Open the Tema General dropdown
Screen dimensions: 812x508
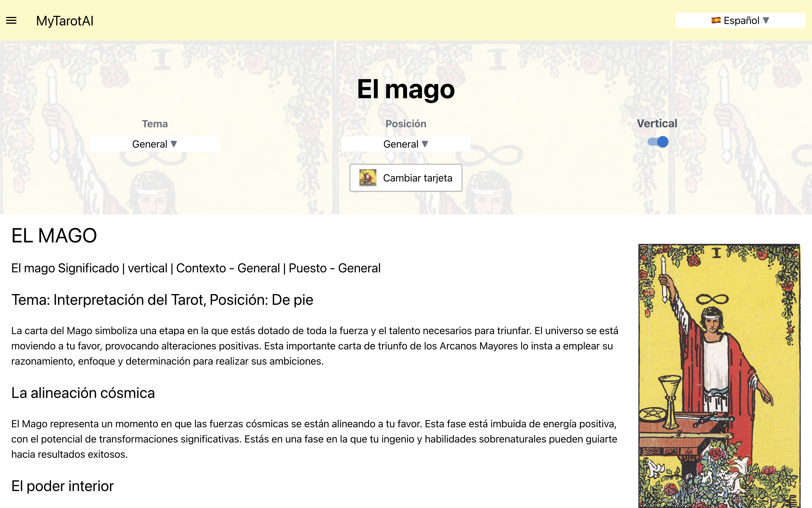[x=155, y=144]
